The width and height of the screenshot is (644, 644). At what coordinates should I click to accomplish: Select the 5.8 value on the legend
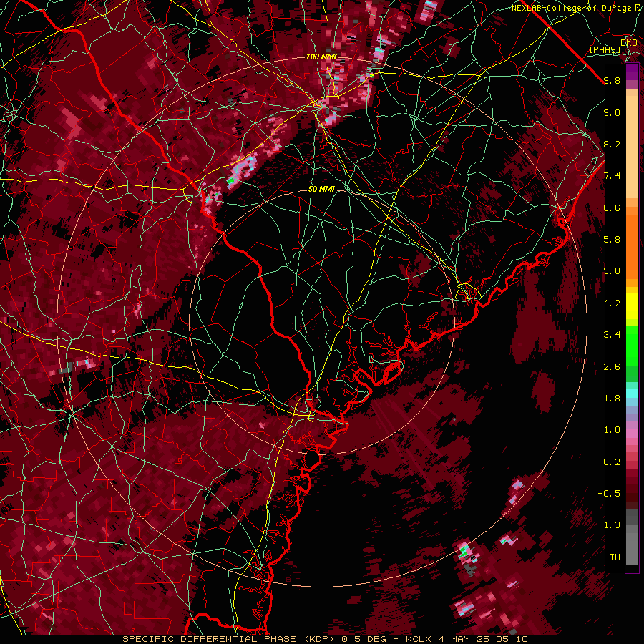(612, 240)
